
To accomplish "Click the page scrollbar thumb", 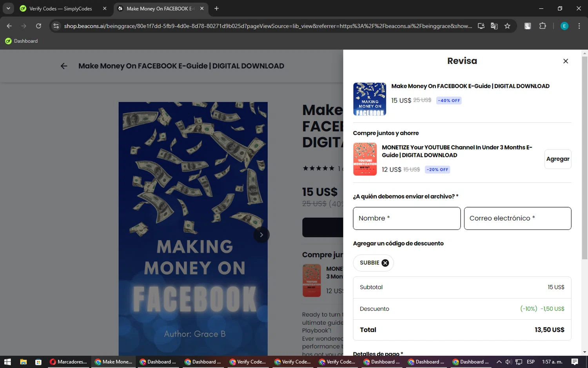I will tap(584, 158).
